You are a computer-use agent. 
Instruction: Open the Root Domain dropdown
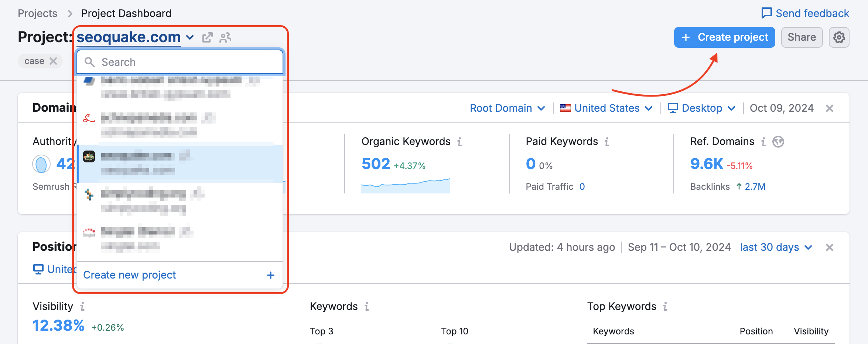point(508,108)
